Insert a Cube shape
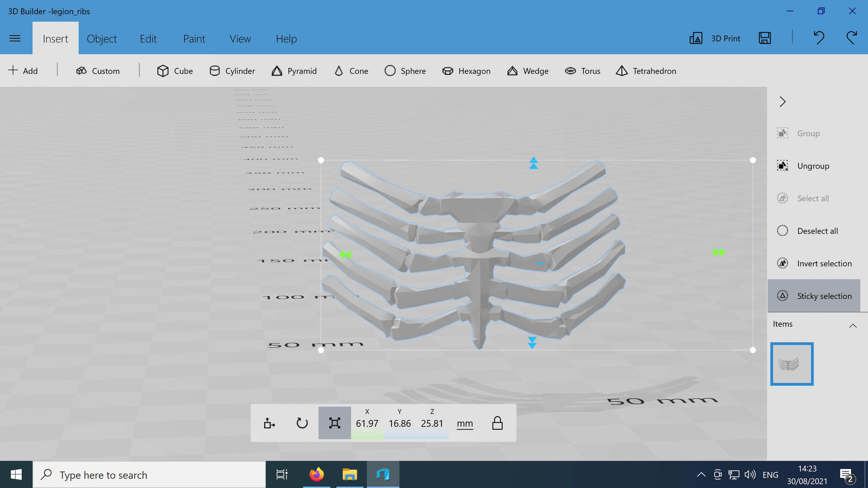Viewport: 868px width, 488px height. pos(175,71)
